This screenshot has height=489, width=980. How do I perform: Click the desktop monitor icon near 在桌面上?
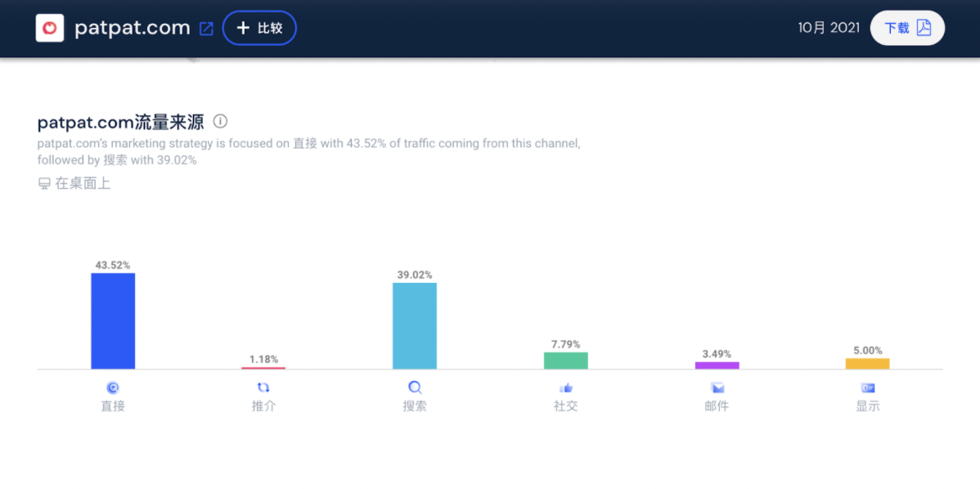pyautogui.click(x=44, y=184)
